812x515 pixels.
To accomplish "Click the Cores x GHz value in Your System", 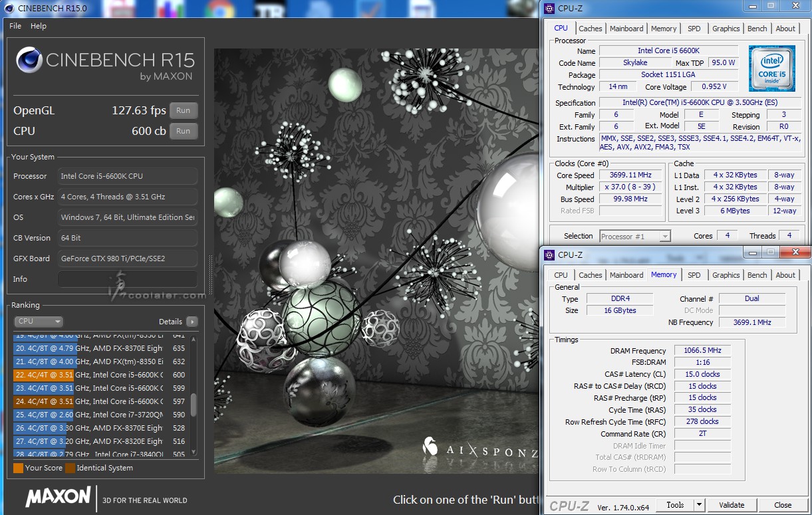I will [127, 197].
